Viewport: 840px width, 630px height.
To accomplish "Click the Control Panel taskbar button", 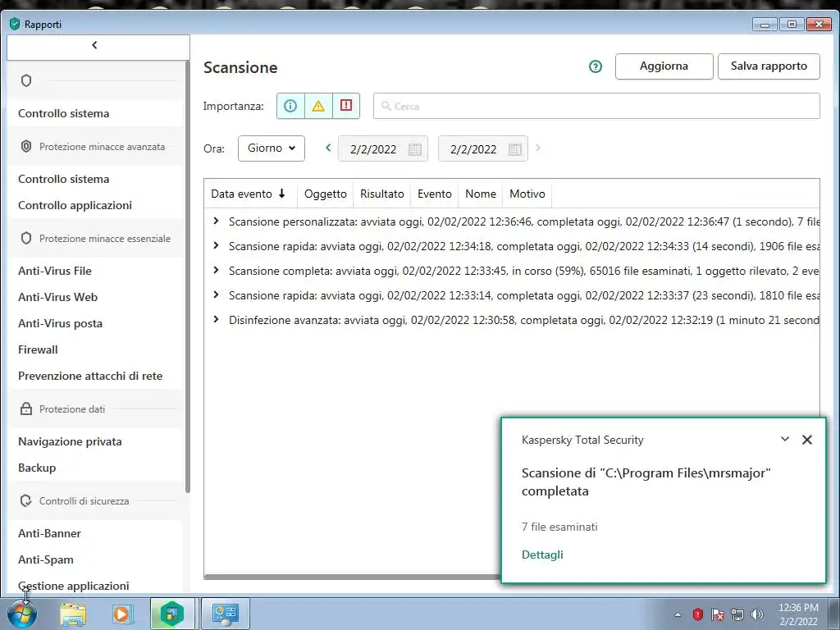I will point(225,614).
